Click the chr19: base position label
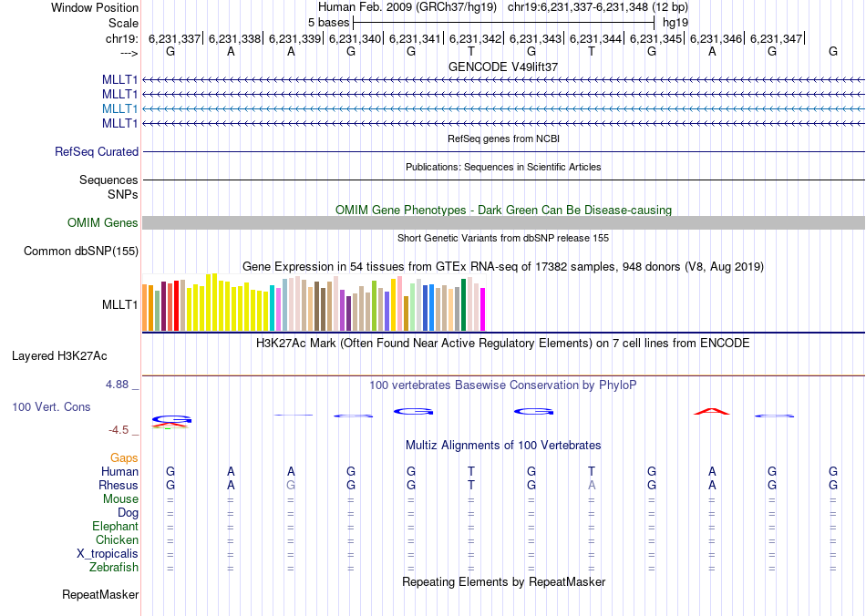The height and width of the screenshot is (616, 866). 122,38
